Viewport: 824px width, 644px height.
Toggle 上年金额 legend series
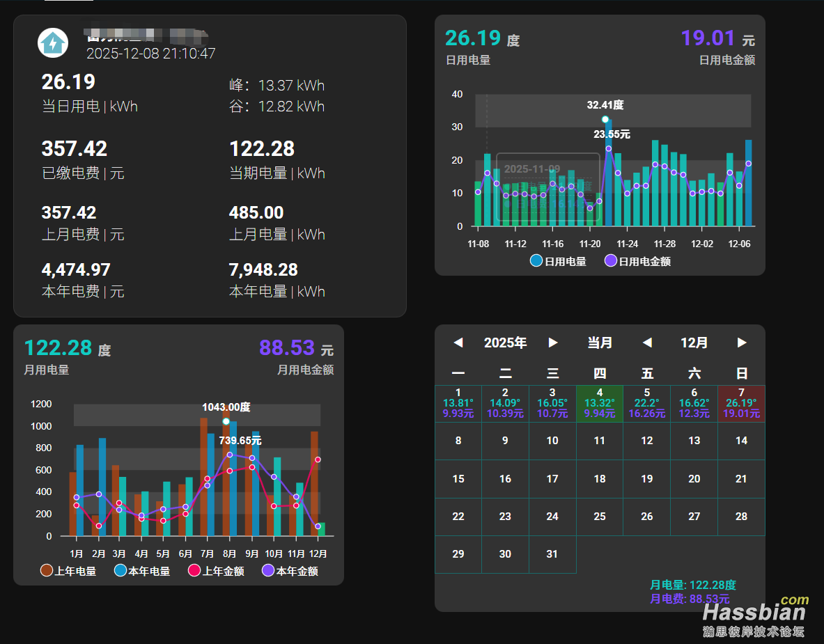pyautogui.click(x=216, y=571)
